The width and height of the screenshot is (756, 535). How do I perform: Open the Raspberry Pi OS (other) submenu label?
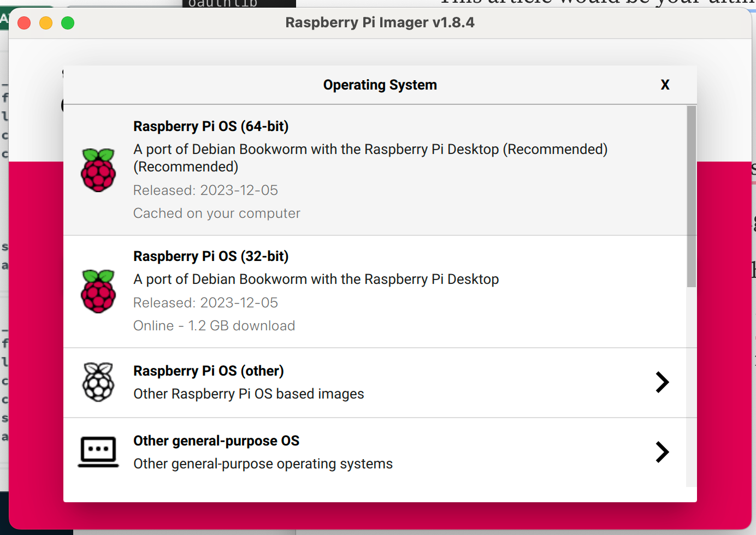click(209, 371)
